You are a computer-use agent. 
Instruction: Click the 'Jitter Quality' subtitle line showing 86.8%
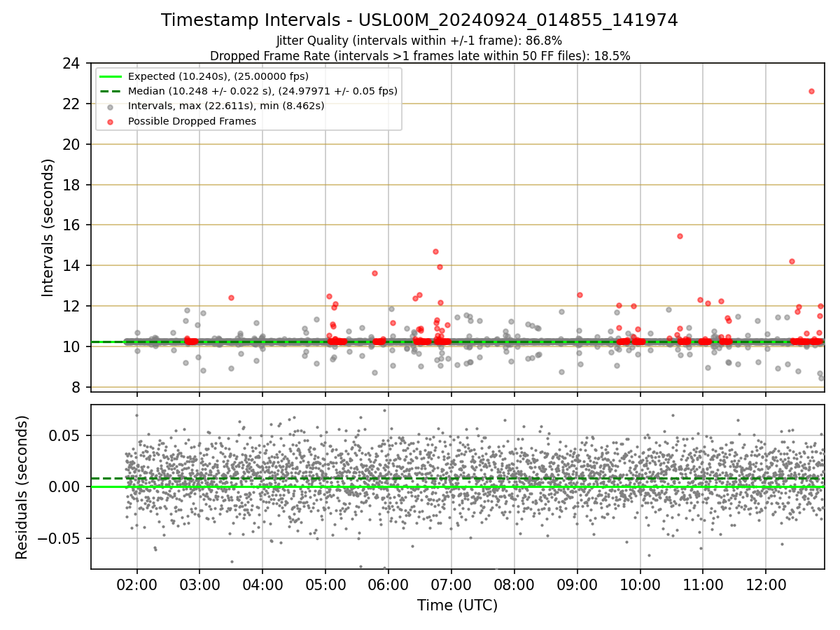tap(419, 41)
